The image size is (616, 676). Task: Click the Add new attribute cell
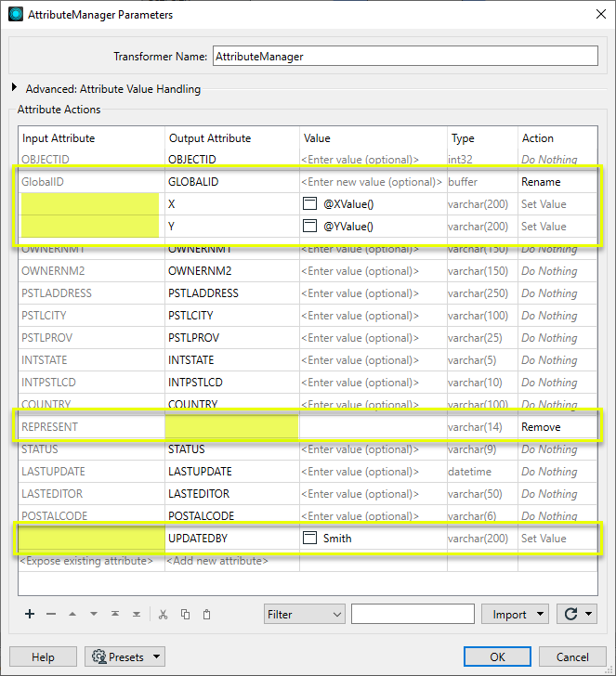(x=217, y=561)
